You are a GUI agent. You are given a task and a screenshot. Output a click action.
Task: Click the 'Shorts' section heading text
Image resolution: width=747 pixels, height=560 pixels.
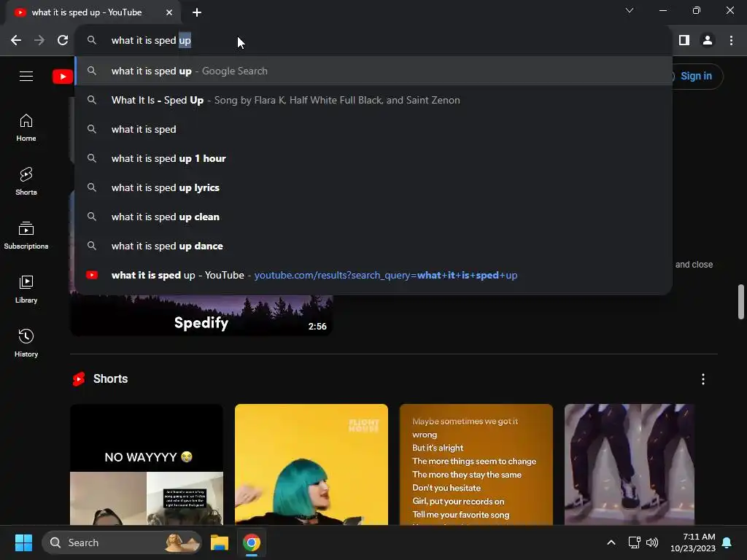[111, 378]
